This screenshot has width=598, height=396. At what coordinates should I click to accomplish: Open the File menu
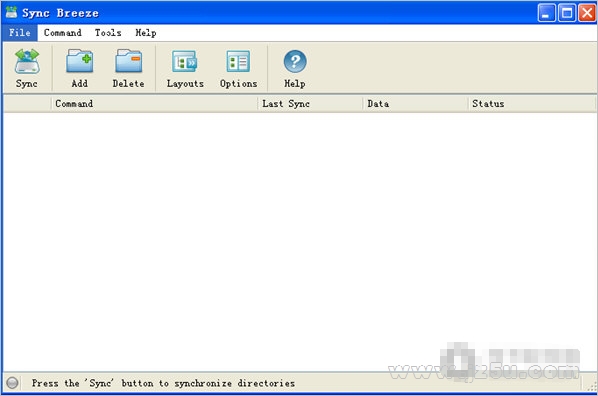(x=20, y=33)
